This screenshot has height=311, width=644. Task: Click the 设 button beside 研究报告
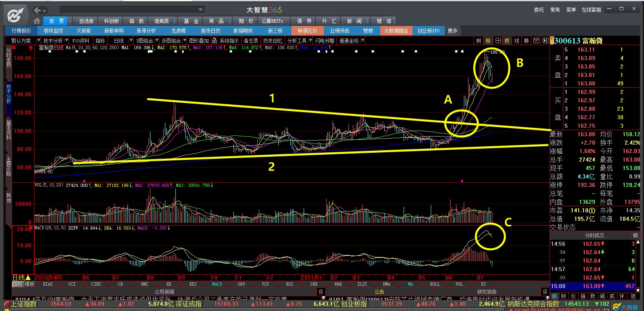(545, 292)
